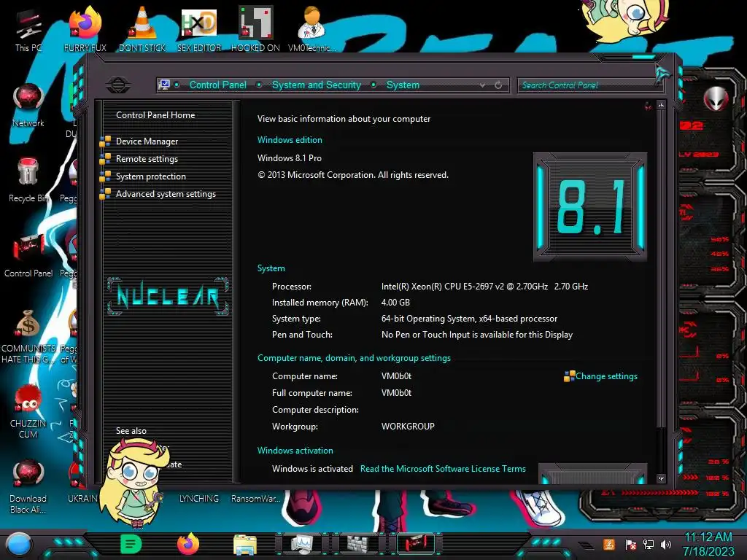Go to System and Security breadcrumb
This screenshot has width=747, height=560.
tap(317, 85)
